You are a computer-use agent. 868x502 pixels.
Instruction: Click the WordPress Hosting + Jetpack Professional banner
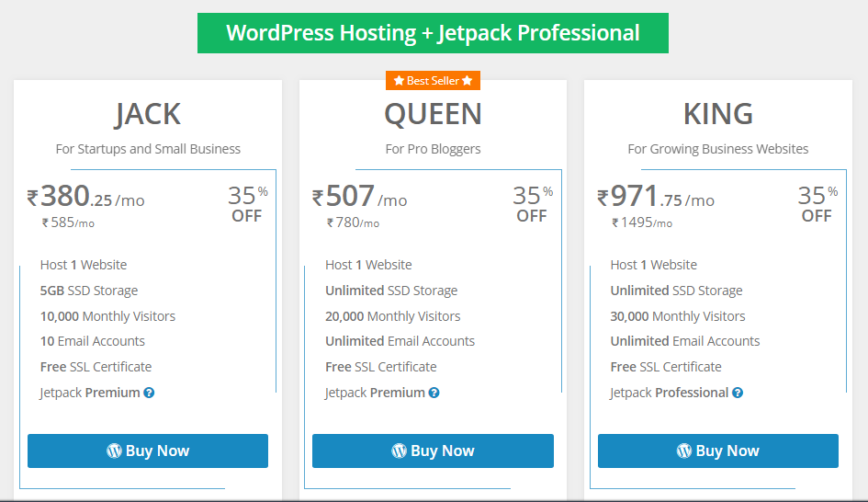click(x=433, y=33)
